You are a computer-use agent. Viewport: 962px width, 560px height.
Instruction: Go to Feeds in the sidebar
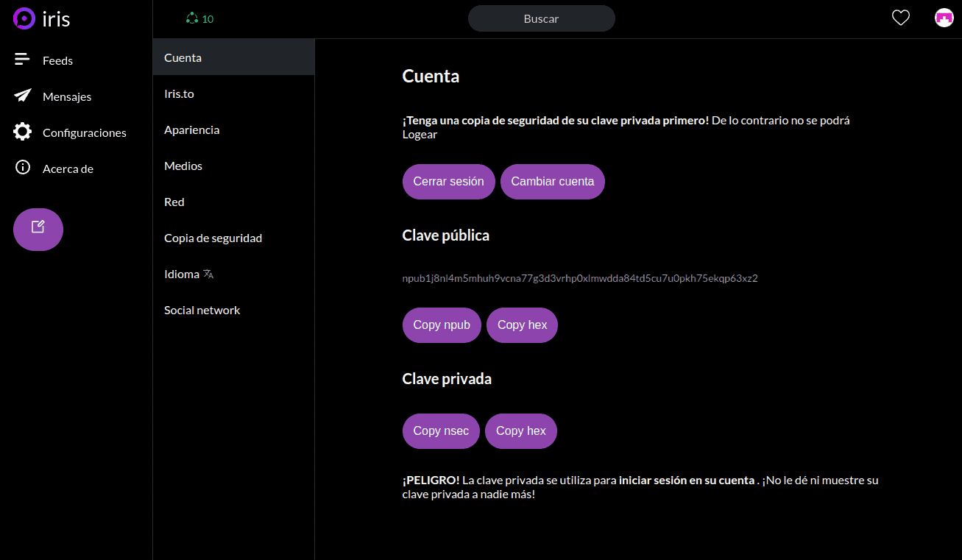(x=57, y=60)
